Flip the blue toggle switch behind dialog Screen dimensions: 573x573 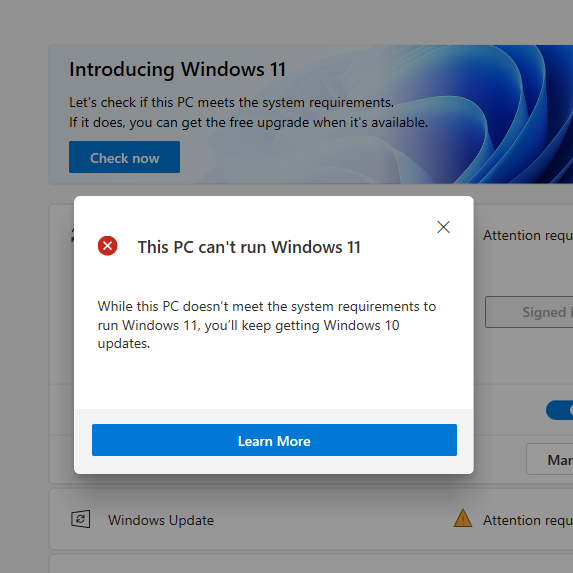(559, 410)
